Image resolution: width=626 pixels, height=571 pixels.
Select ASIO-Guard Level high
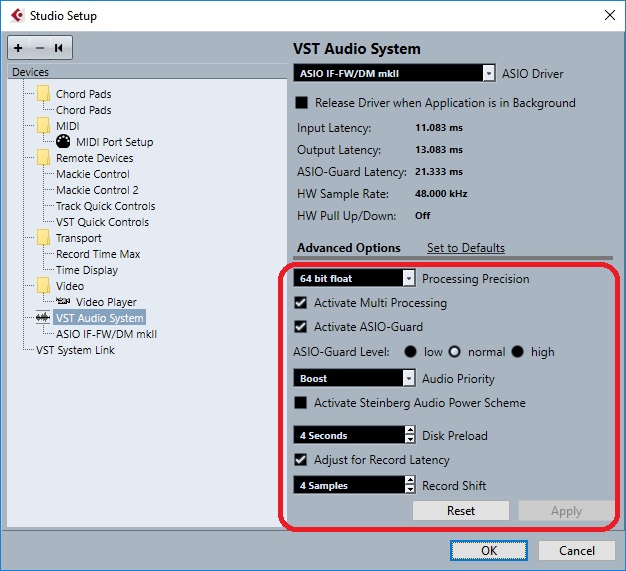(517, 352)
